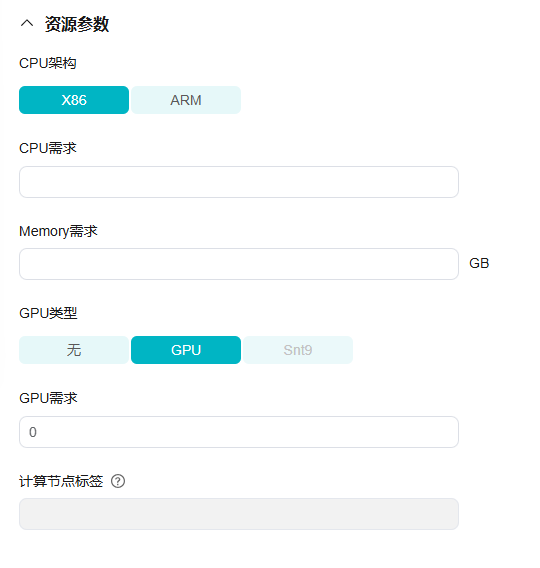The height and width of the screenshot is (568, 540).
Task: Focus the Memory需求 input field
Action: [x=239, y=264]
